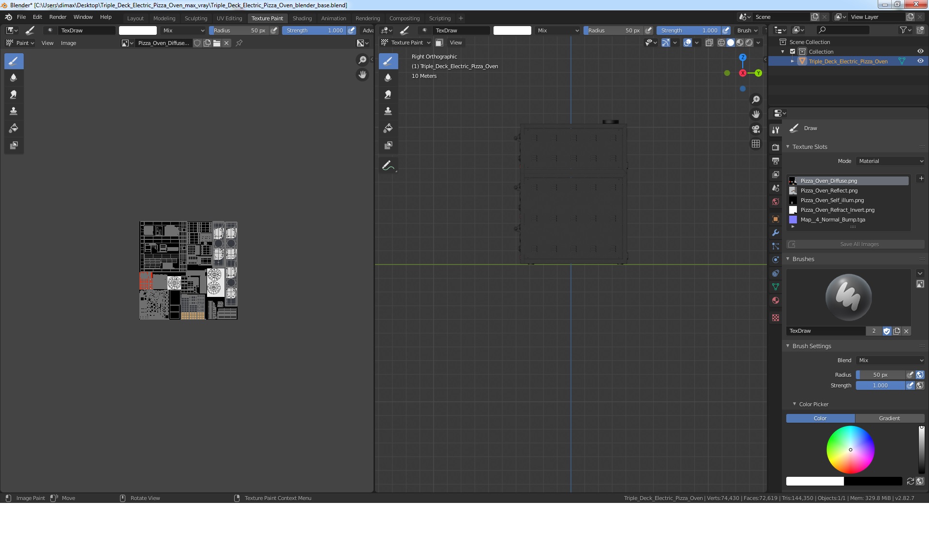The image size is (929, 560).
Task: Select the Fill bucket tool in the 3D viewport
Action: pos(388,129)
